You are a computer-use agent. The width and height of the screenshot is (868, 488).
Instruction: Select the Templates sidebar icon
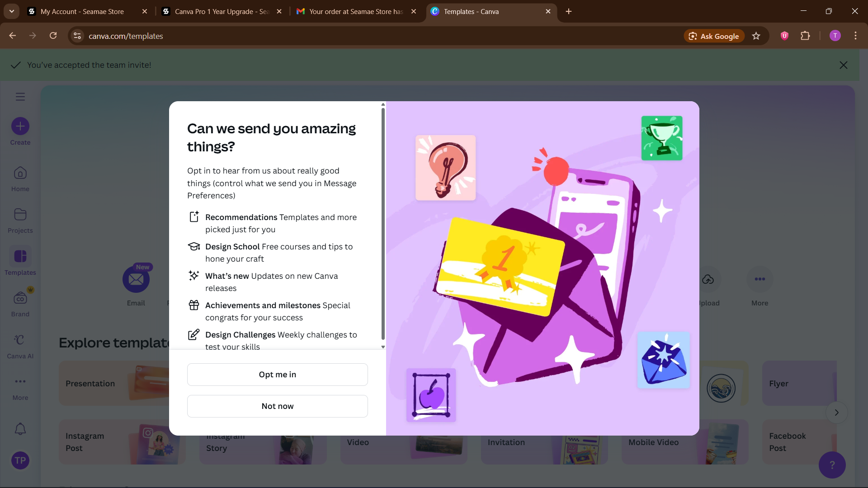(20, 257)
